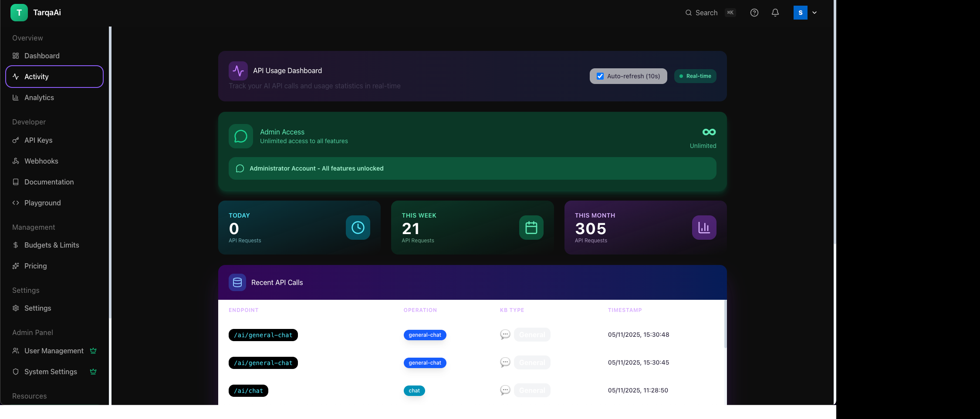
Task: Click the help question mark icon
Action: (754, 13)
